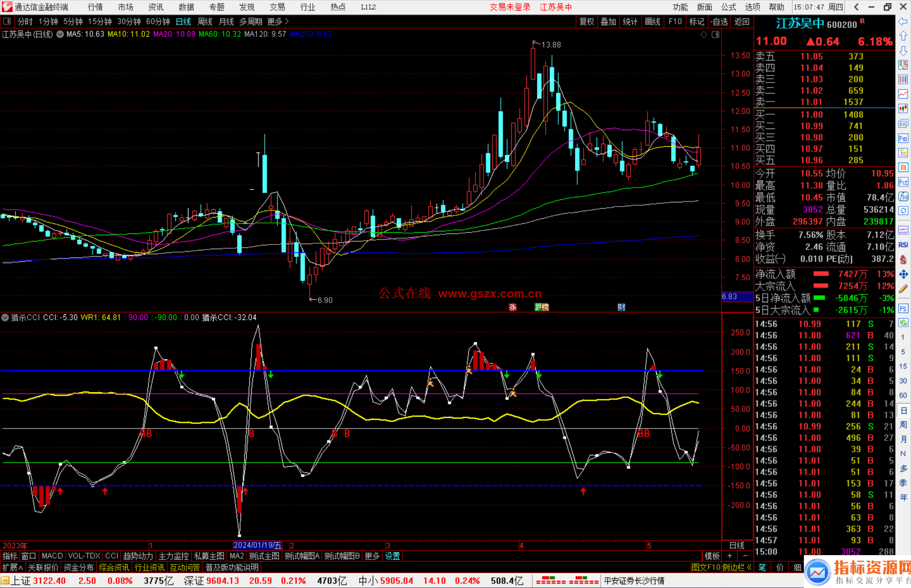The image size is (911, 588).
Task: Collapse the 侧边栏 side panel
Action: [737, 567]
